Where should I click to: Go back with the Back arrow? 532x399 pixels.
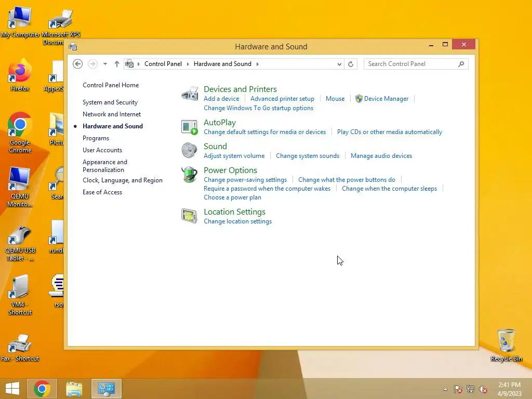pos(78,64)
